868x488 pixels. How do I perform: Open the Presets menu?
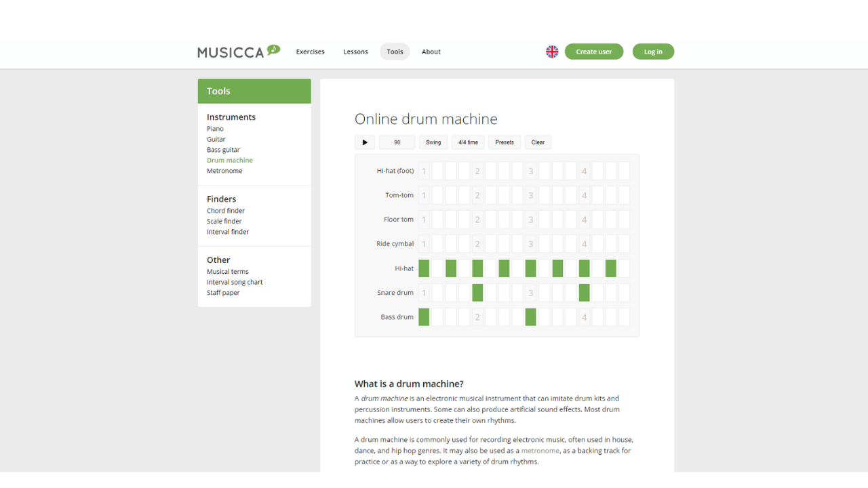coord(504,142)
